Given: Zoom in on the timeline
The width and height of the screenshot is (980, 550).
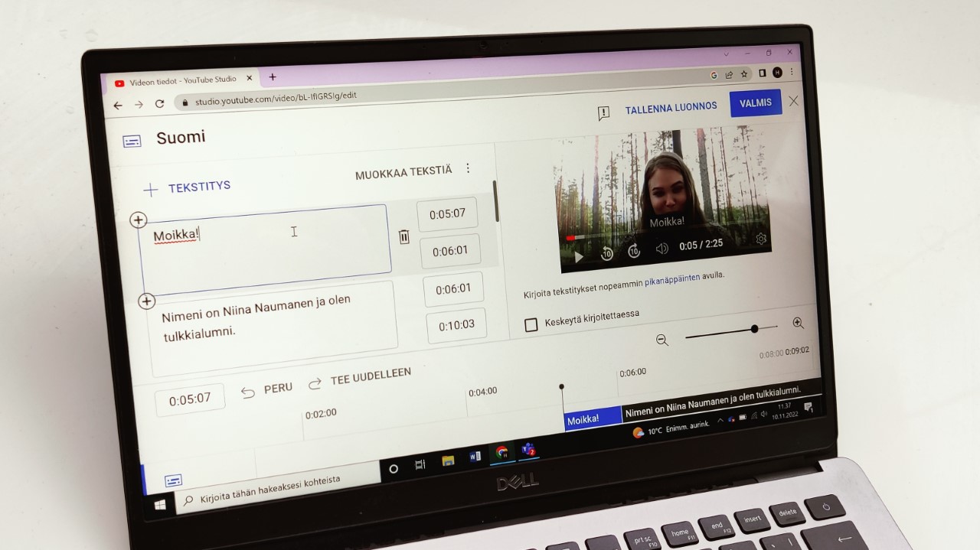Looking at the screenshot, I should click(x=798, y=324).
